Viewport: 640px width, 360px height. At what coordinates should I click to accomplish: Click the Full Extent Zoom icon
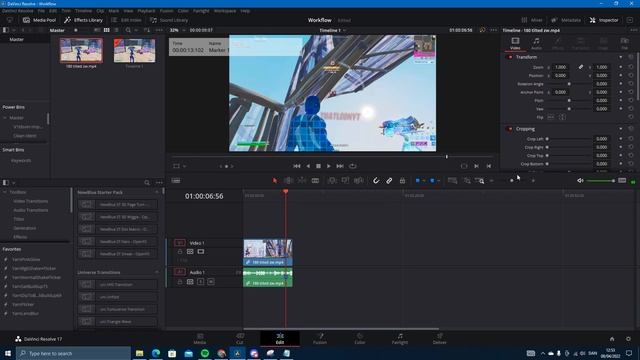click(452, 180)
